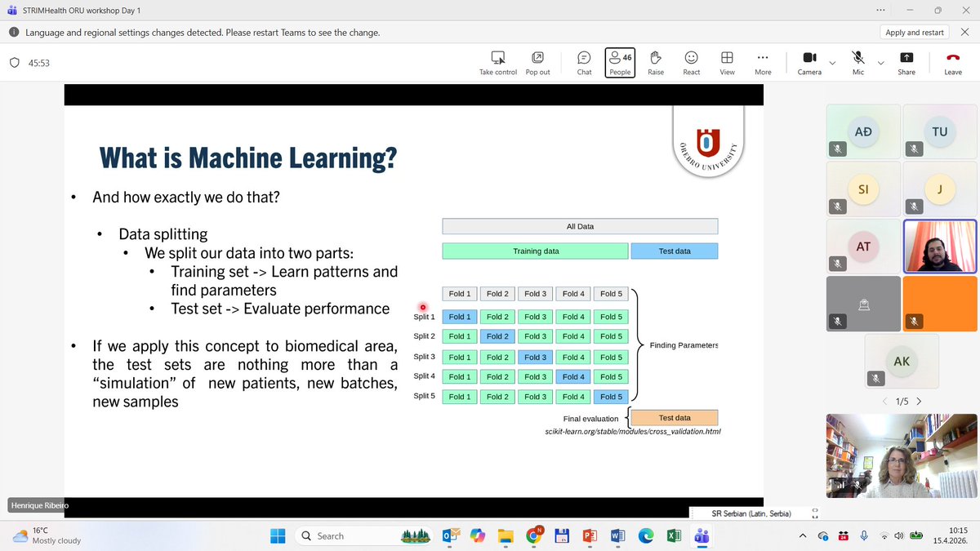Click the info icon in notification banner
Image resolution: width=980 pixels, height=551 pixels.
click(14, 33)
